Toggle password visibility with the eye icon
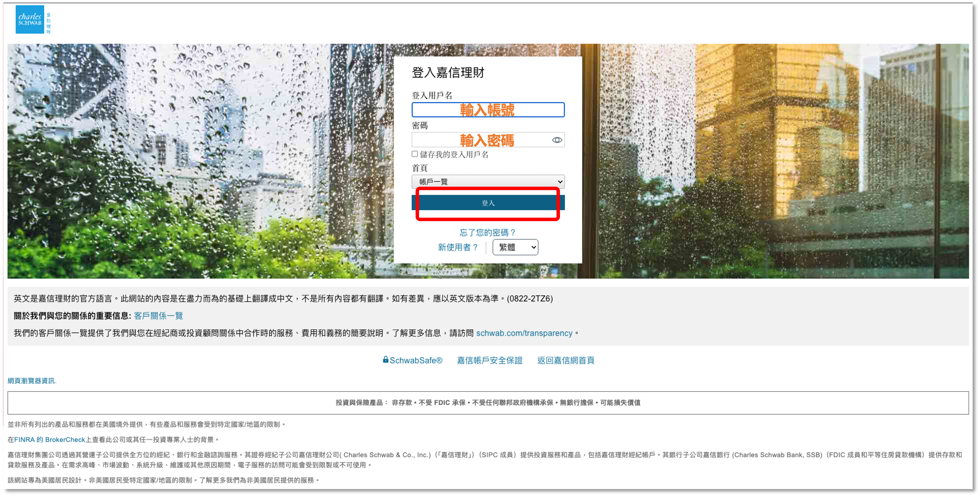The image size is (980, 496). 557,140
